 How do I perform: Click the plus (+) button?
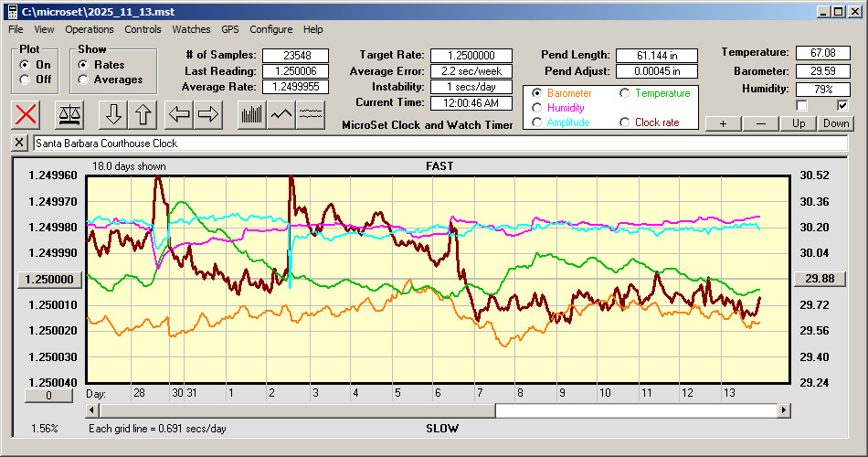click(x=723, y=123)
